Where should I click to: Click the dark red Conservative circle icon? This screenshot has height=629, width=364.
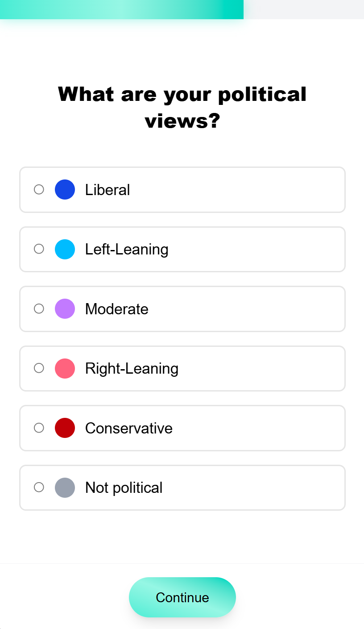click(65, 428)
